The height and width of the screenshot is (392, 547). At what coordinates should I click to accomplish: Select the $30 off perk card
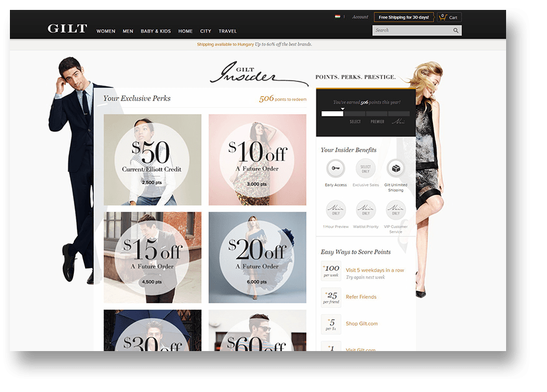[x=153, y=330]
